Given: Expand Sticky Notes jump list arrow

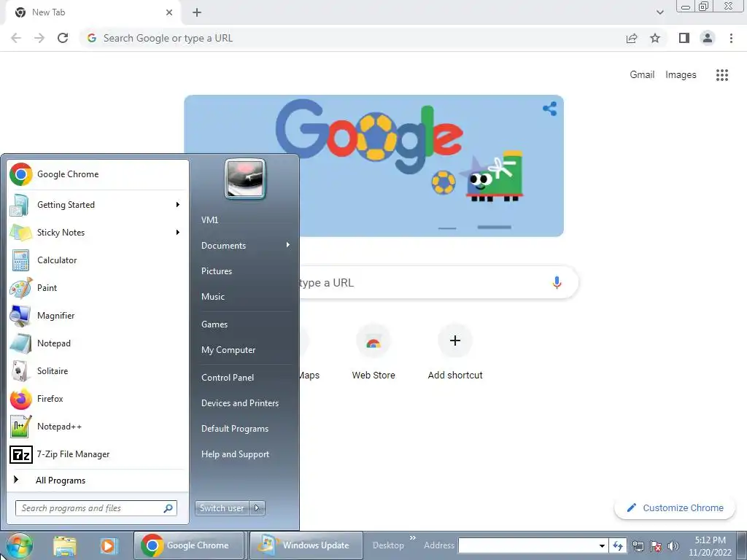Looking at the screenshot, I should 178,233.
